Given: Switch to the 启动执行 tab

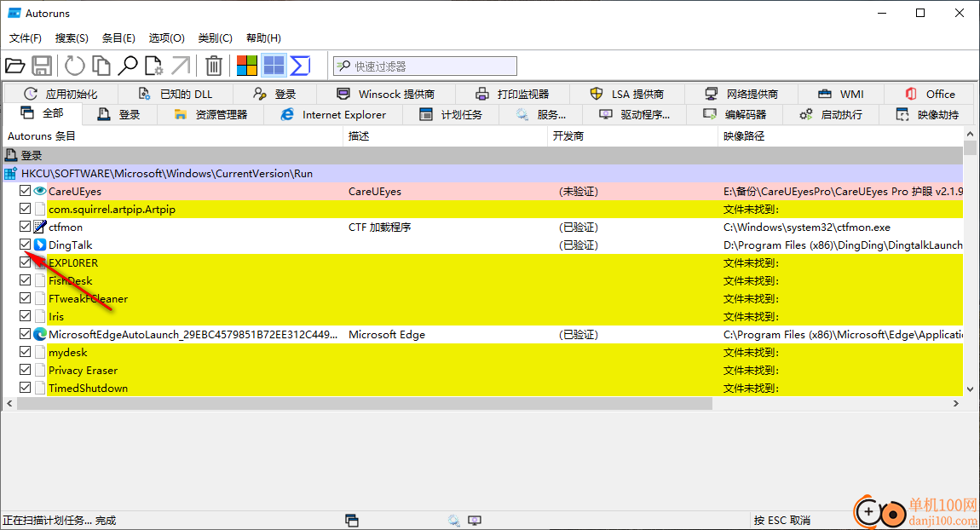Looking at the screenshot, I should point(831,115).
